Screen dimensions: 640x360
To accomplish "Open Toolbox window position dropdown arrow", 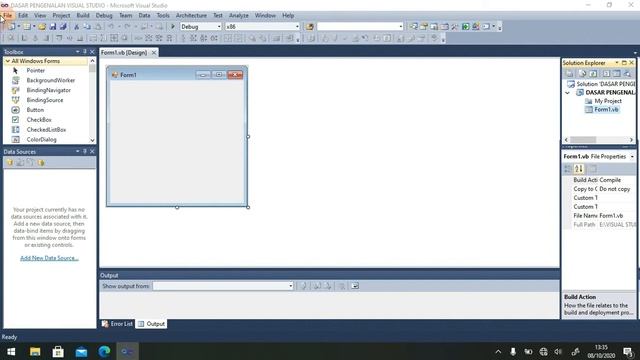I will [78, 51].
